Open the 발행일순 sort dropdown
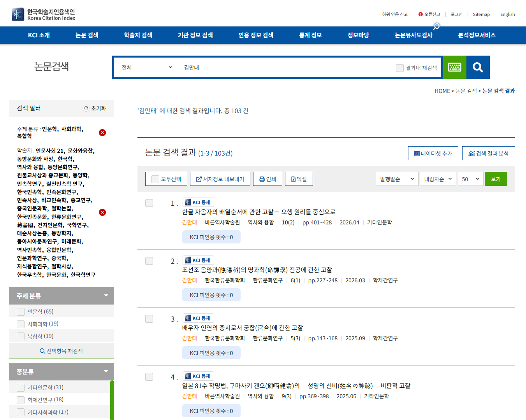Screen dimensions: 526x420 click(397, 179)
